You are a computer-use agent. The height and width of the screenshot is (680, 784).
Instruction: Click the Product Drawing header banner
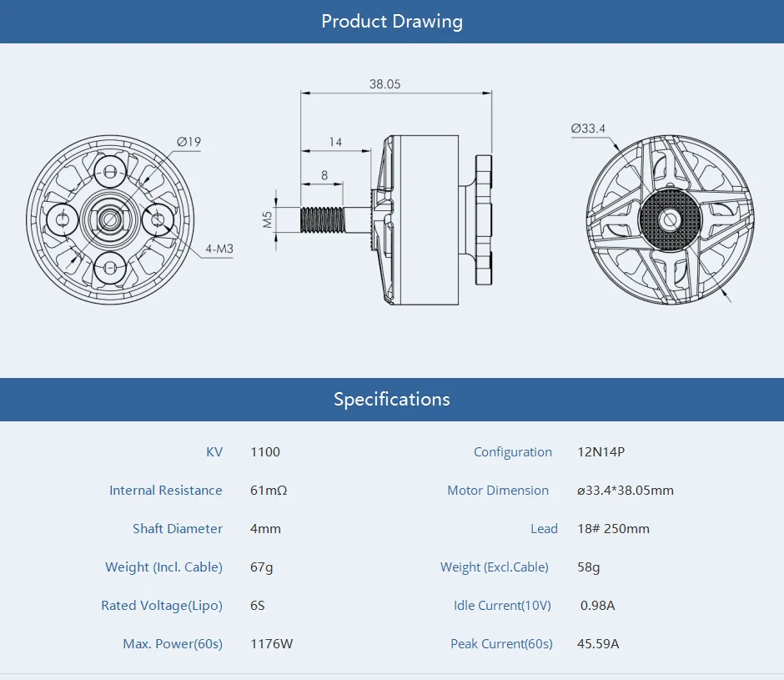coord(392,22)
